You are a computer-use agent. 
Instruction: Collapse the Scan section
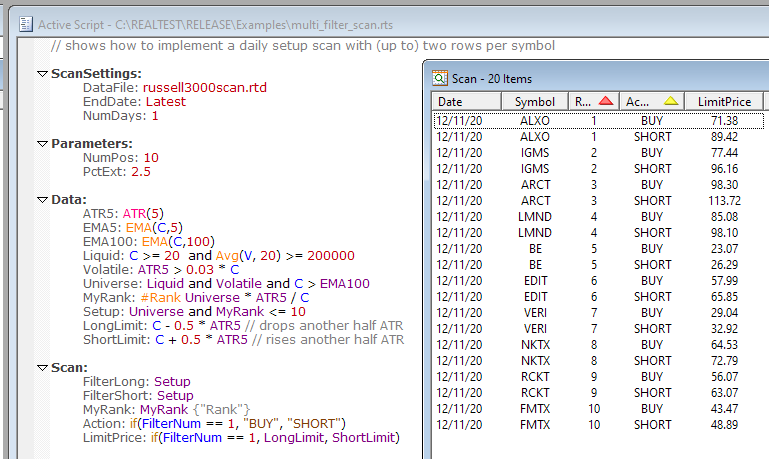coord(42,368)
